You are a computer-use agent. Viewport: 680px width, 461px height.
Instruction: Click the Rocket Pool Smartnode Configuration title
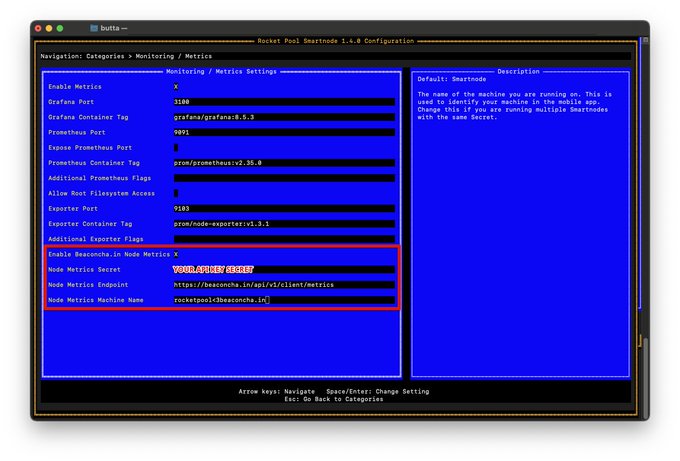coord(336,41)
